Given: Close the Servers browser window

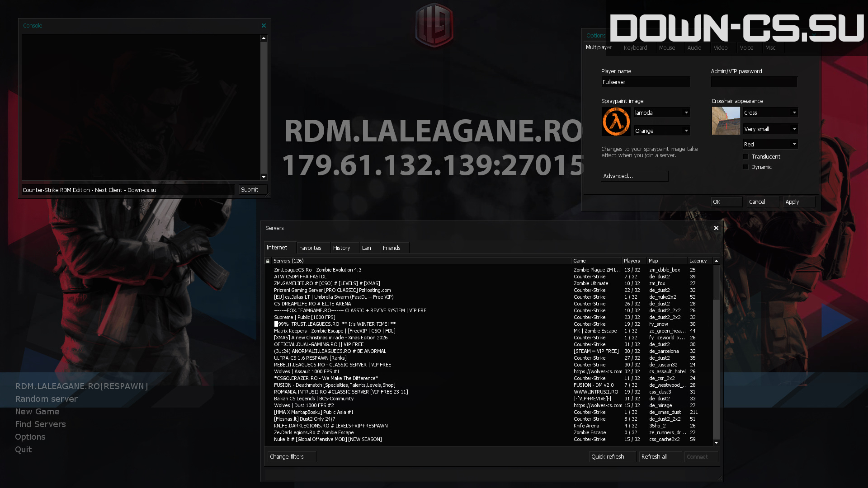Looking at the screenshot, I should (x=716, y=228).
